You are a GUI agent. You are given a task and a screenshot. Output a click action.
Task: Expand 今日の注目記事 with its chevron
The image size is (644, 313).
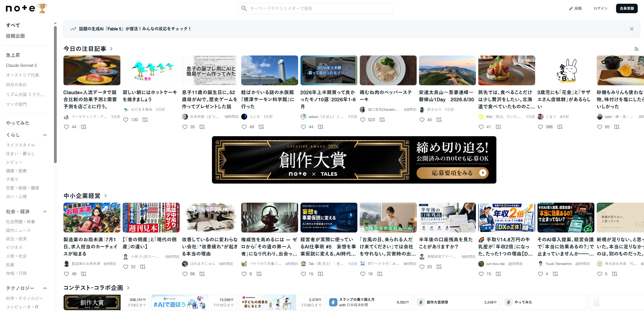click(x=111, y=49)
